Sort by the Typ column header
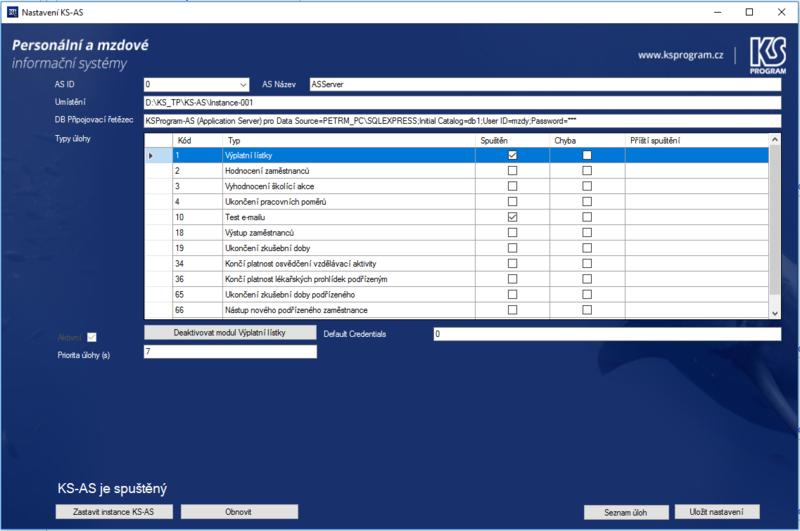 [x=349, y=140]
